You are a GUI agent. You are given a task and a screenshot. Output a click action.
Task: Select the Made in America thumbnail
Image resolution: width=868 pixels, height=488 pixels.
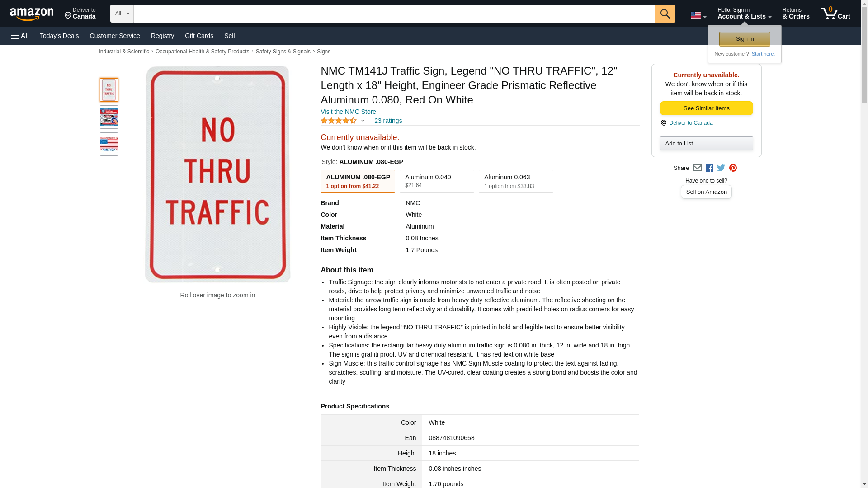pyautogui.click(x=109, y=144)
